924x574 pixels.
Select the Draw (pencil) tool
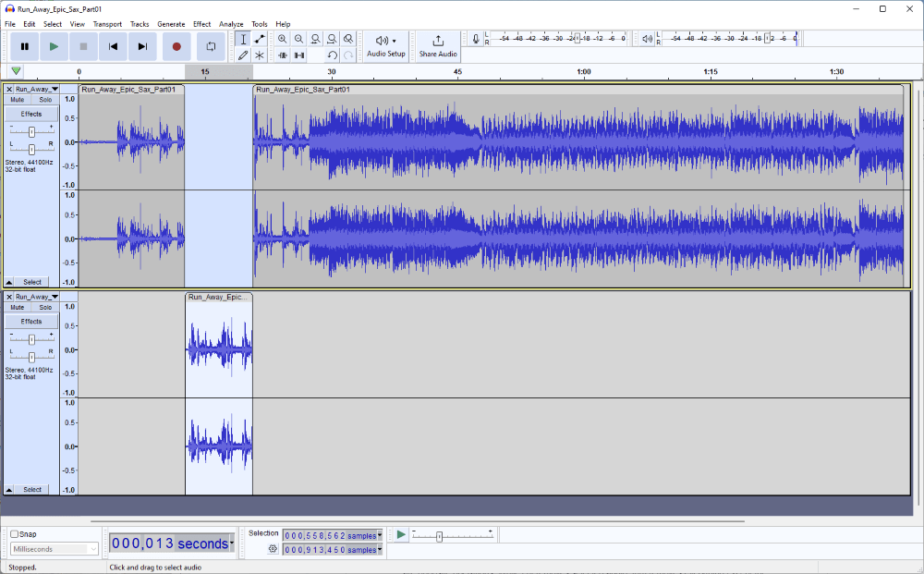click(x=243, y=55)
